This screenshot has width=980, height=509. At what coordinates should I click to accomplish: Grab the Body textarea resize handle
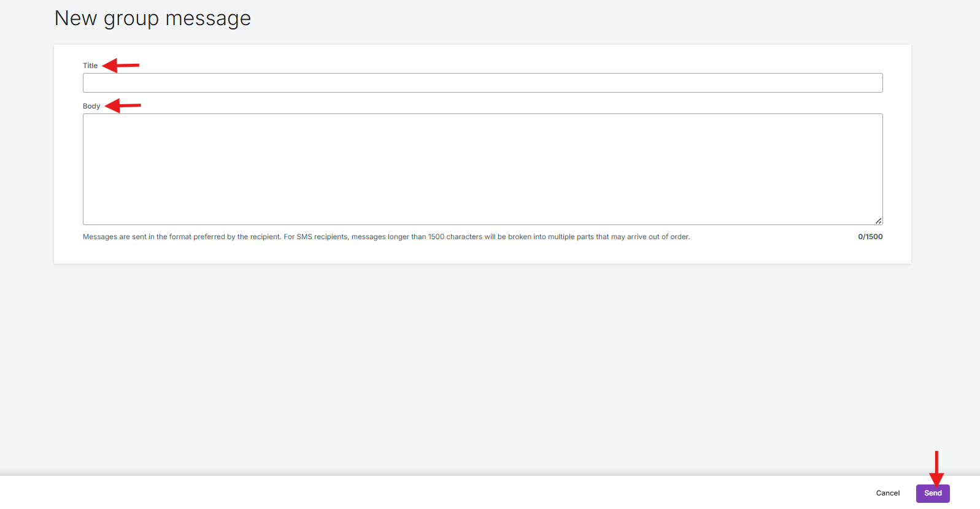point(879,221)
